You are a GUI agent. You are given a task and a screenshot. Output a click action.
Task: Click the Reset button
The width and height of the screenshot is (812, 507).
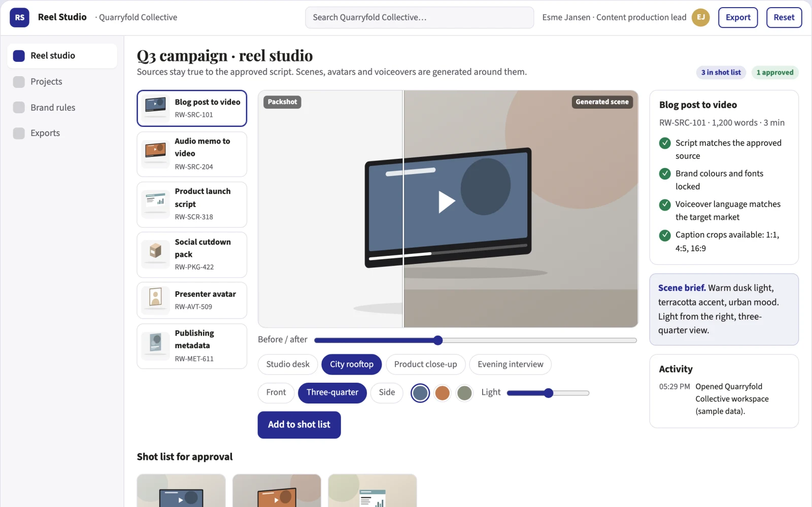pyautogui.click(x=784, y=17)
